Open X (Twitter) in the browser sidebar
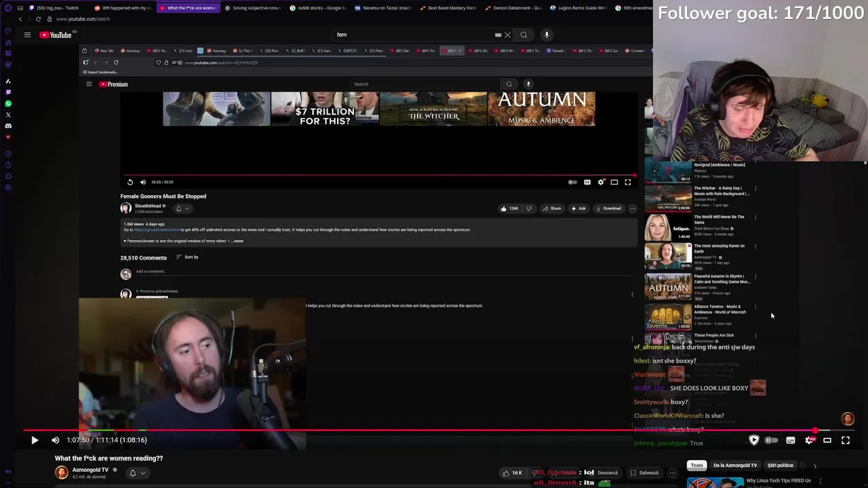The height and width of the screenshot is (488, 868). pos(8,115)
